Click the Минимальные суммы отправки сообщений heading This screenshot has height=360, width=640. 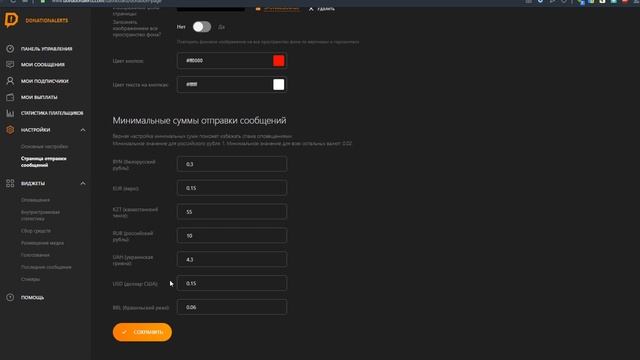tap(199, 120)
